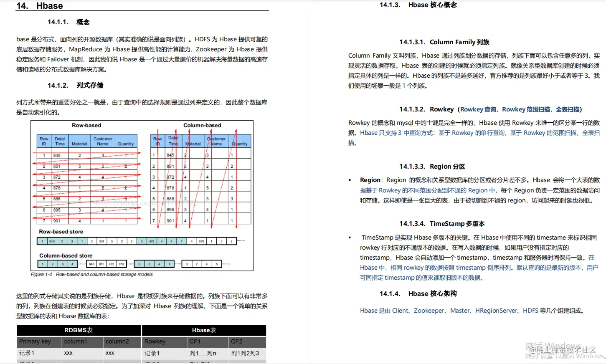The image size is (606, 364).
Task: Select the Hbase表 table header
Action: click(203, 330)
